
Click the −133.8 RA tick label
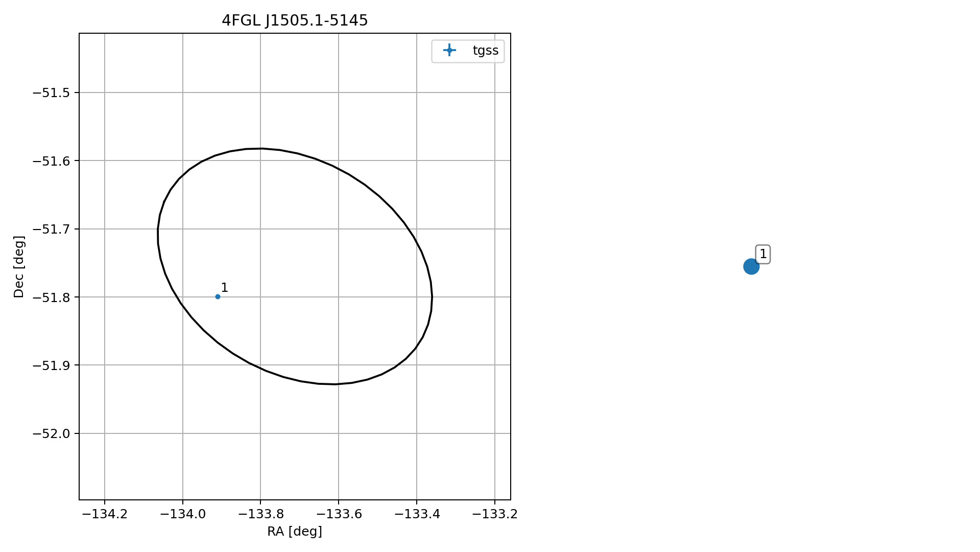[260, 514]
